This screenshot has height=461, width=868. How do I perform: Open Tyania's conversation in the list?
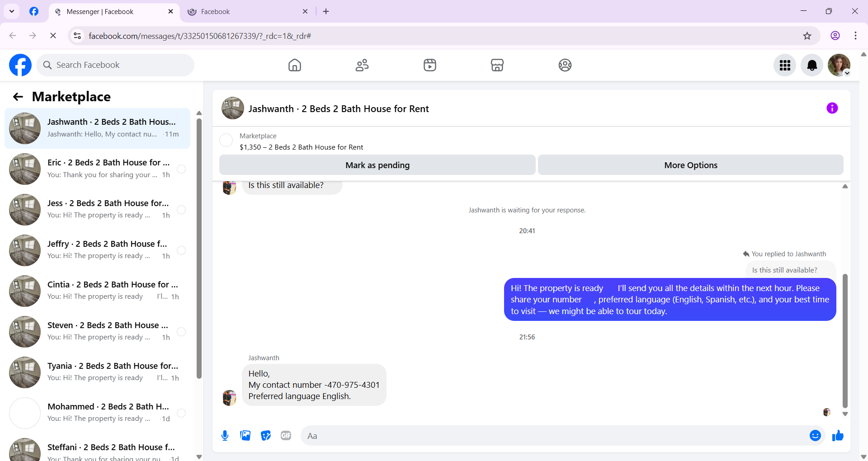coord(97,372)
